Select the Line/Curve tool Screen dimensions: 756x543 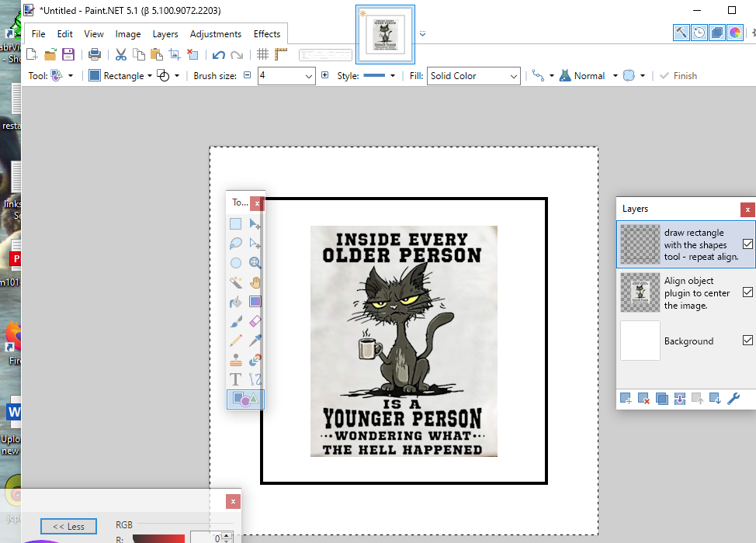255,379
